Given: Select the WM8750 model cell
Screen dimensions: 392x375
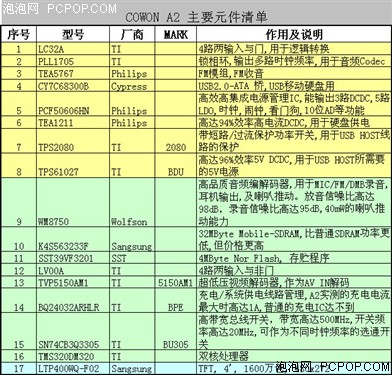Looking at the screenshot, I should point(73,202).
